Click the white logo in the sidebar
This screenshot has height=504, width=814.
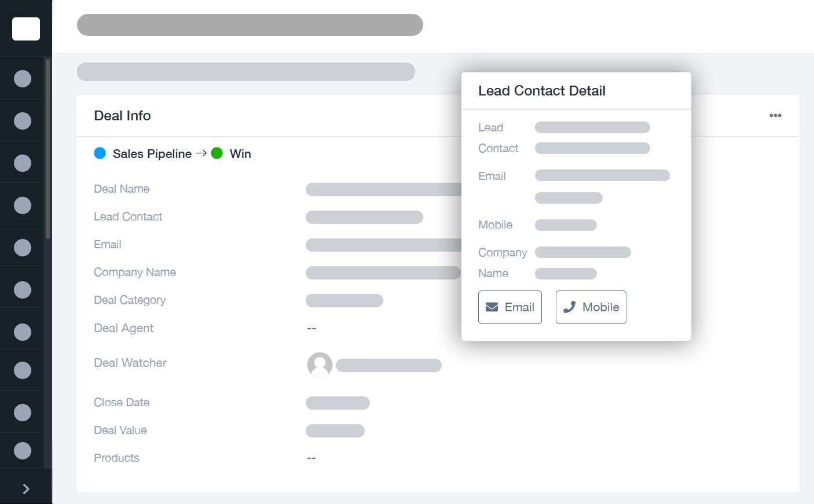(26, 29)
